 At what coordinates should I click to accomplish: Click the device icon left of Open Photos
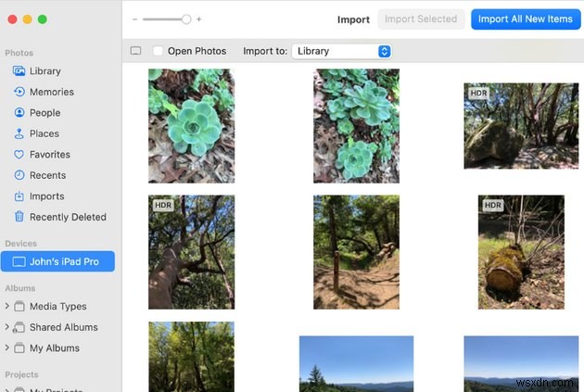pos(135,51)
